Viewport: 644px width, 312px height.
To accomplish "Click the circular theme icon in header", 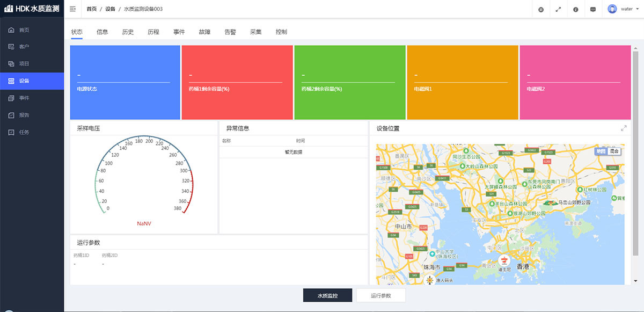I will point(541,9).
